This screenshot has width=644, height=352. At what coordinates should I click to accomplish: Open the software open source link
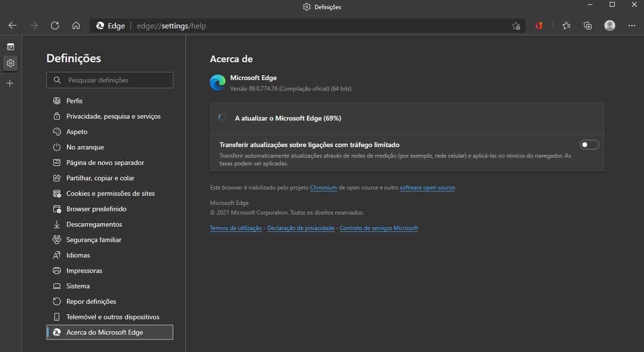pyautogui.click(x=427, y=188)
